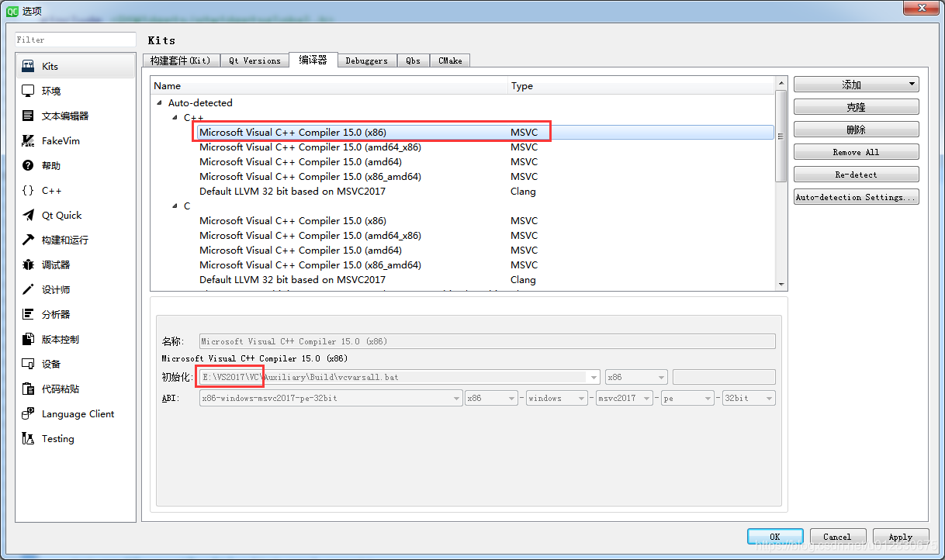The height and width of the screenshot is (560, 945).
Task: Sort by the Name column header
Action: click(329, 86)
